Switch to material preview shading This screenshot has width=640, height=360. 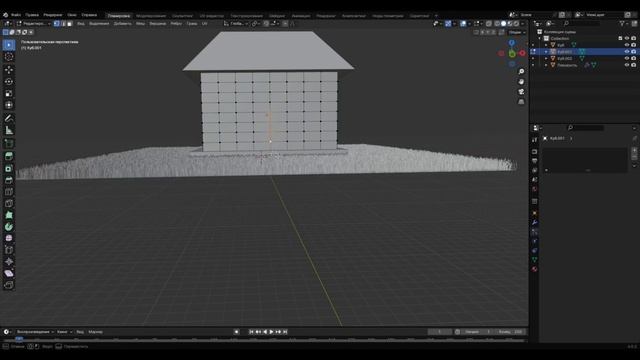click(510, 24)
